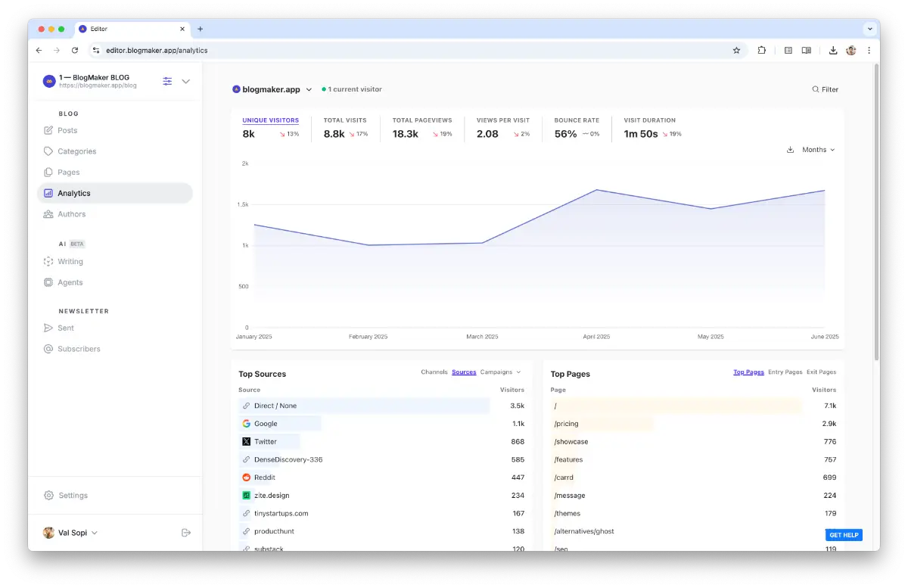Viewport: 908px width, 588px height.
Task: Open the Campaigns dropdown in Top Sources
Action: (x=500, y=372)
